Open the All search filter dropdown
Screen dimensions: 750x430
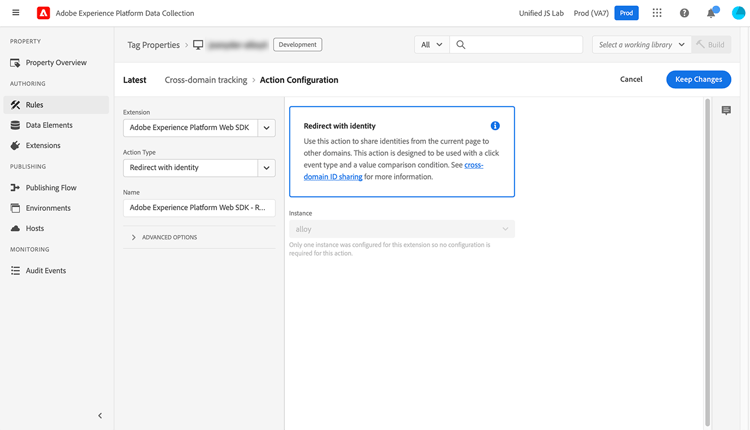[x=432, y=44]
